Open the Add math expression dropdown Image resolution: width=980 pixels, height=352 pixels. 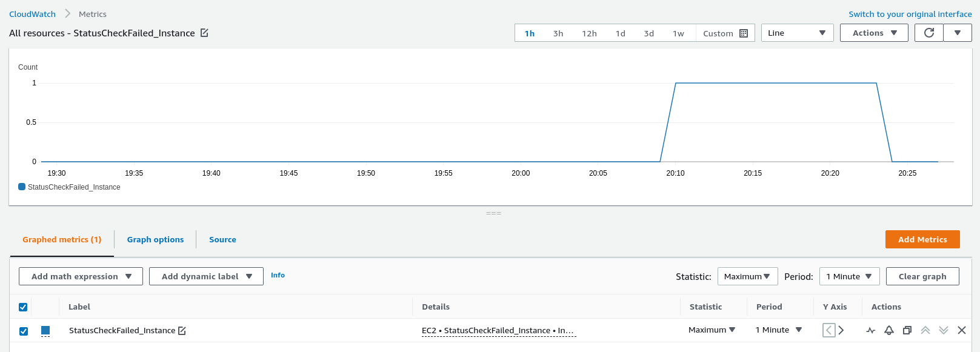81,276
